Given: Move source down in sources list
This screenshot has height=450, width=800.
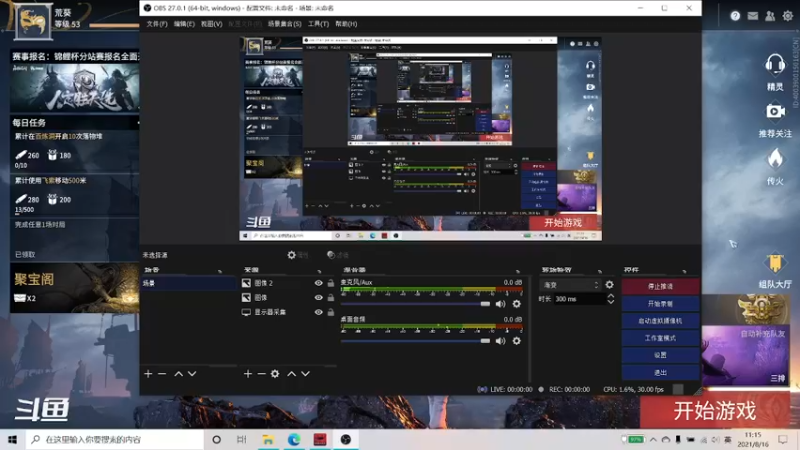Looking at the screenshot, I should [x=305, y=374].
